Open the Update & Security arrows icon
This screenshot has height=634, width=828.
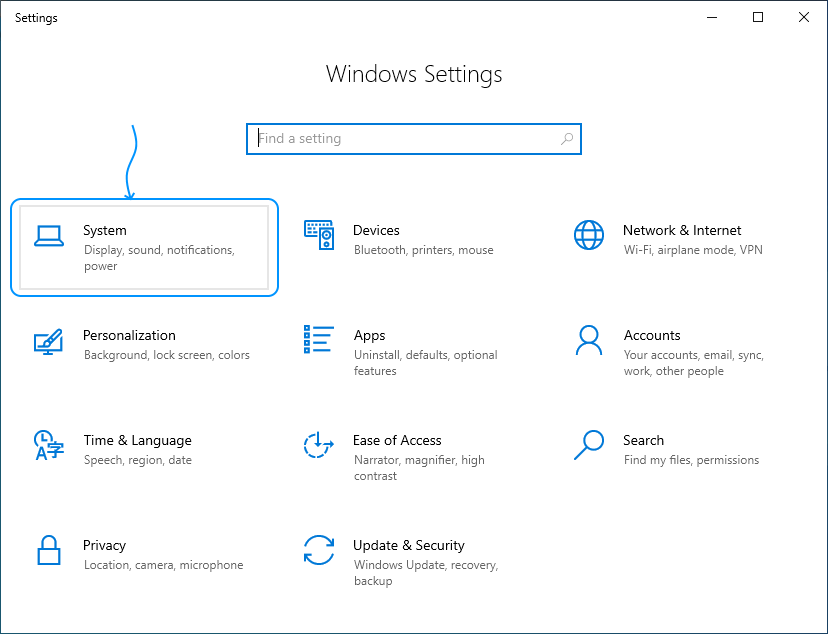point(319,550)
